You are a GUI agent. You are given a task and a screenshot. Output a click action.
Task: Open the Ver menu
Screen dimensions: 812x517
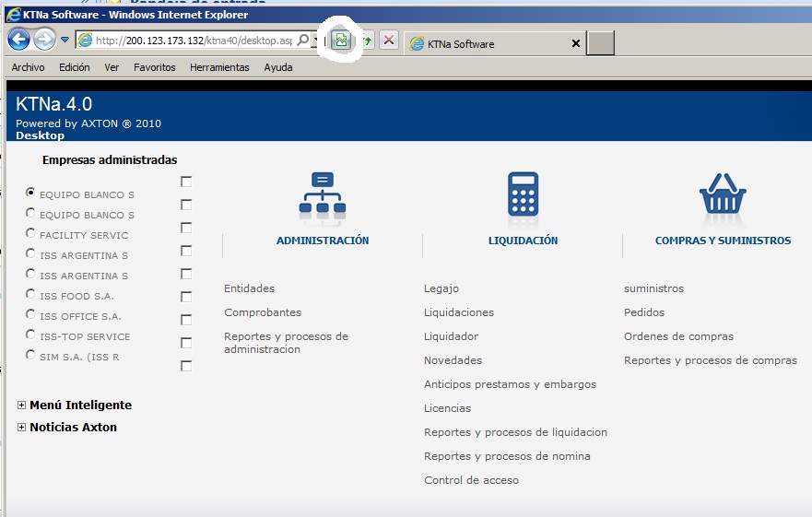tap(112, 67)
